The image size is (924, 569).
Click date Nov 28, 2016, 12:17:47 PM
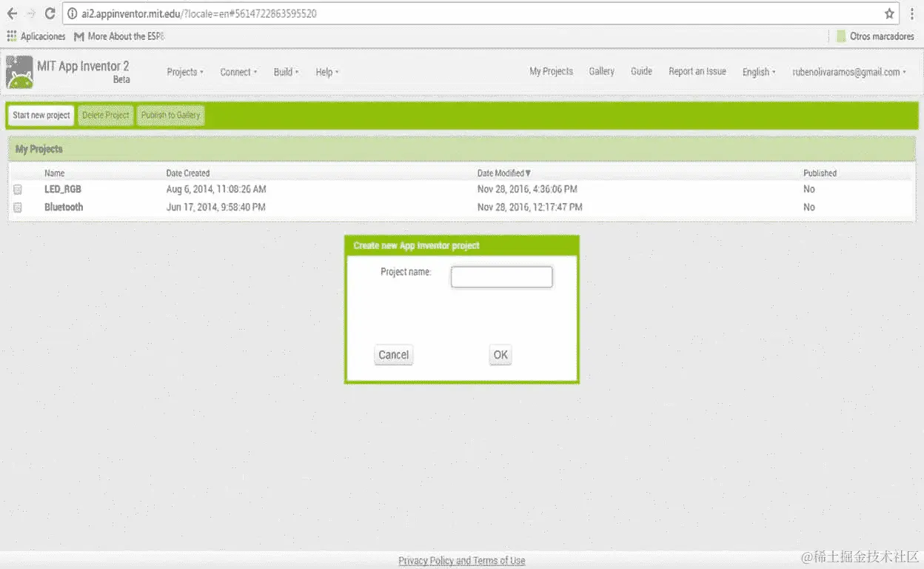[x=530, y=207]
